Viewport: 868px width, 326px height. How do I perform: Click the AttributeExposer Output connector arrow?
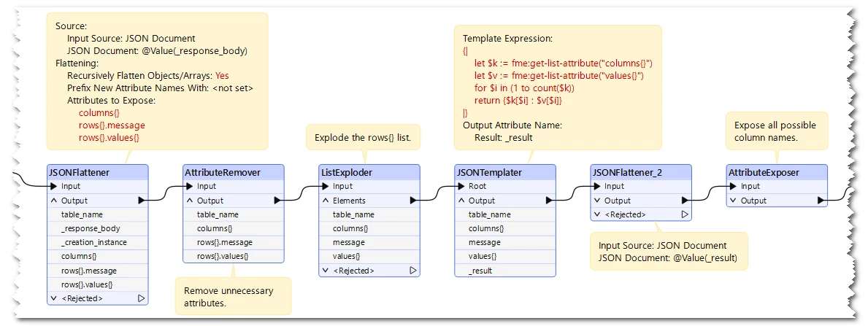pyautogui.click(x=821, y=201)
